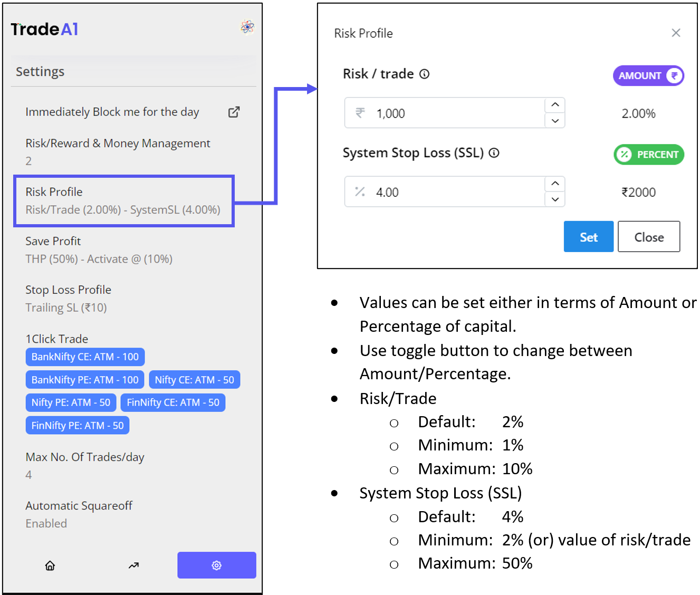Select Nifty PE: ATM - 50 chip
This screenshot has height=595, width=700.
click(x=71, y=402)
